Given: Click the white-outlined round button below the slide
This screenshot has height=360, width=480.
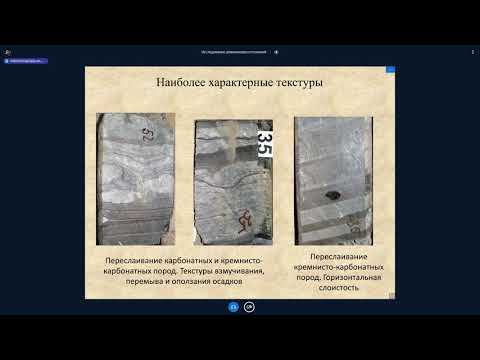Looking at the screenshot, I should point(249,307).
